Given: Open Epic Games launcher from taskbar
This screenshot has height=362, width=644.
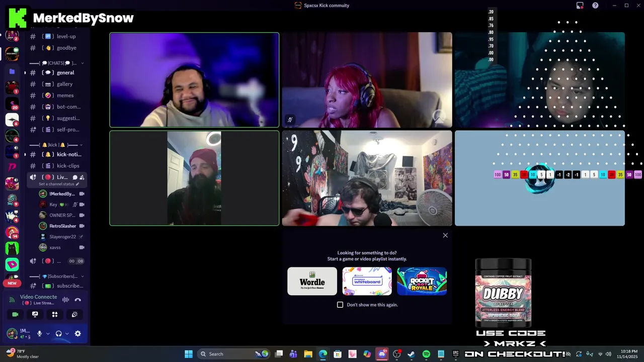Looking at the screenshot, I should [x=456, y=354].
